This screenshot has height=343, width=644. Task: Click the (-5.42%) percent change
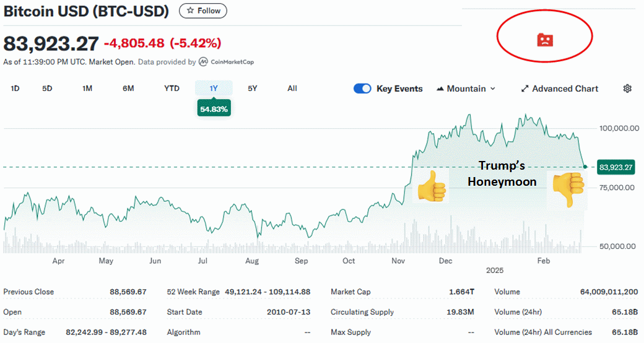click(196, 43)
